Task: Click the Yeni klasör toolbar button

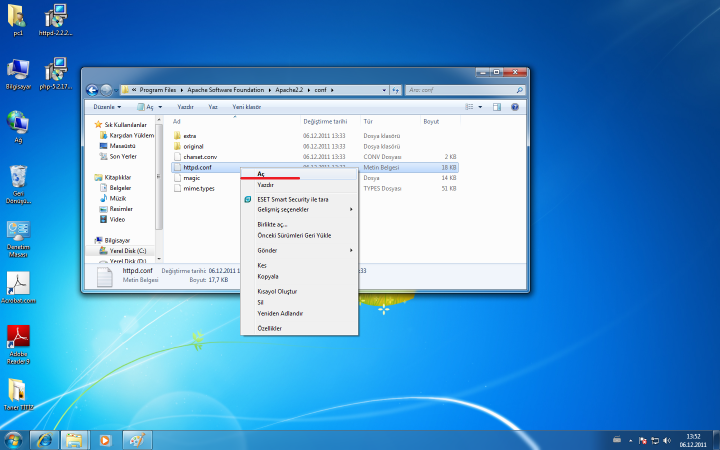Action: point(246,106)
